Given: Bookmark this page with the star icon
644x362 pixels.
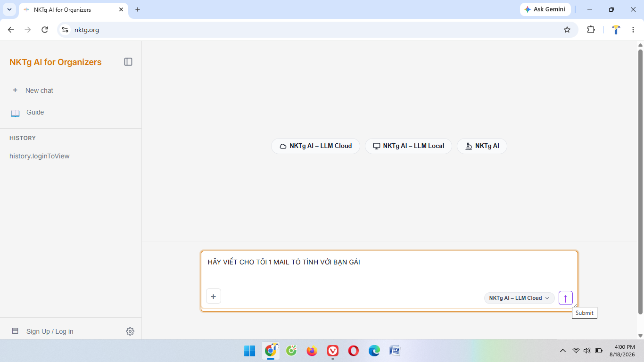Looking at the screenshot, I should pyautogui.click(x=567, y=30).
